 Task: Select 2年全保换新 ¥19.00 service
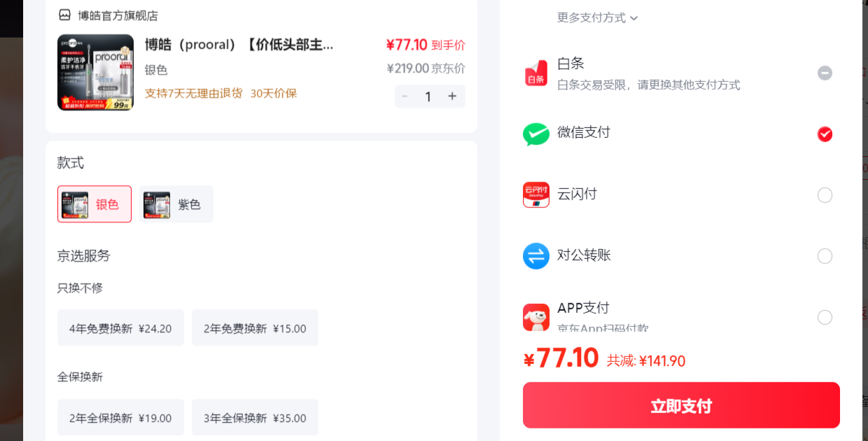coord(120,417)
